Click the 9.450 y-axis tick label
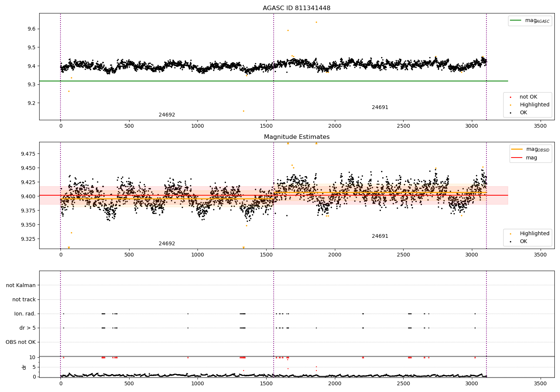This screenshot has height=392, width=560. point(28,168)
